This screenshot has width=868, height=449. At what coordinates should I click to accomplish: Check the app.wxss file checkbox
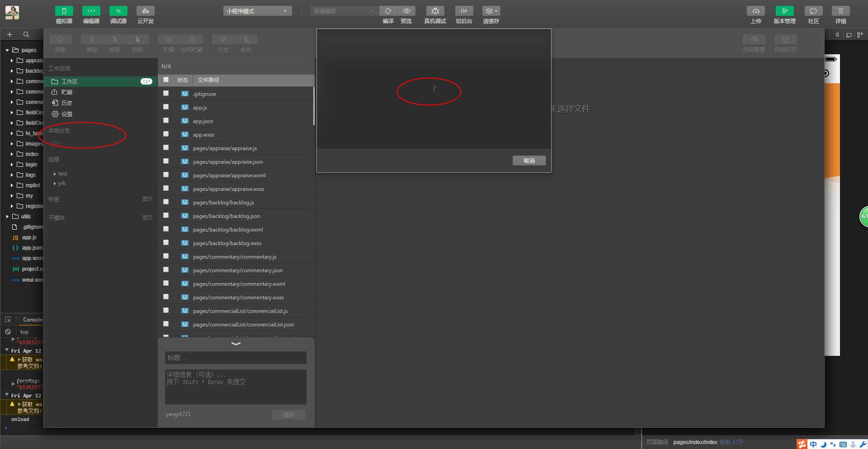(166, 134)
